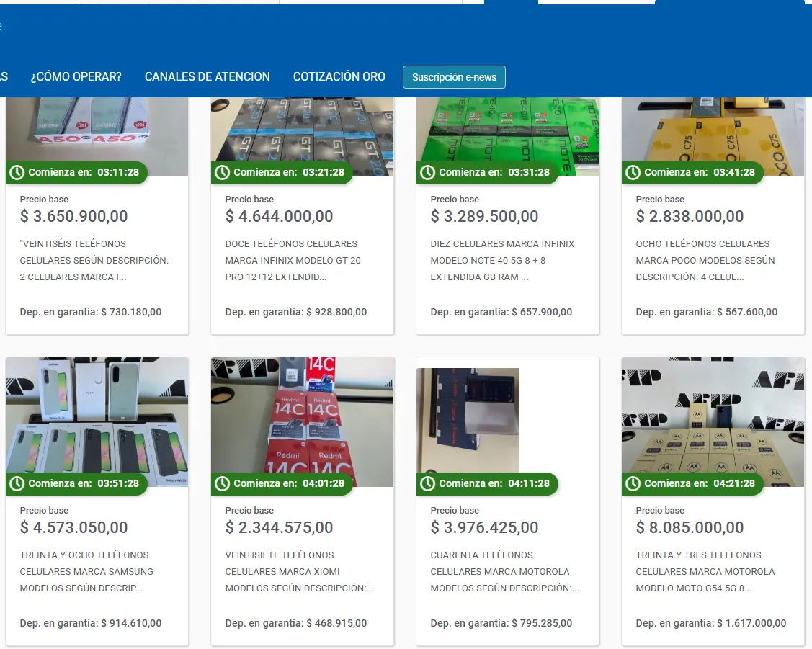The image size is (812, 649).
Task: Open the Infinix Note 40 5G description
Action: tap(502, 260)
